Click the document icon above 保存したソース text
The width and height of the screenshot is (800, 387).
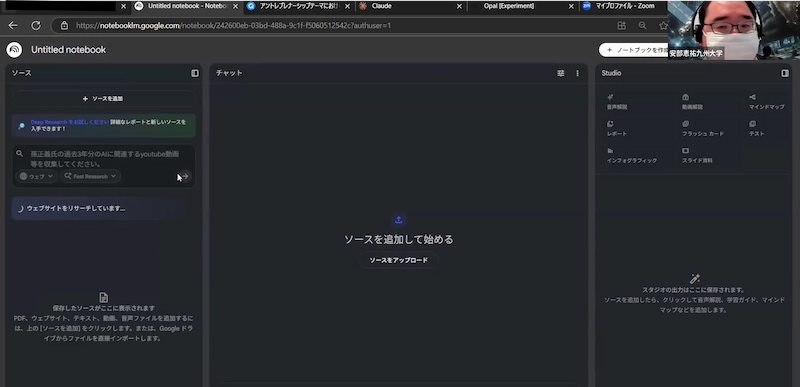tap(104, 297)
